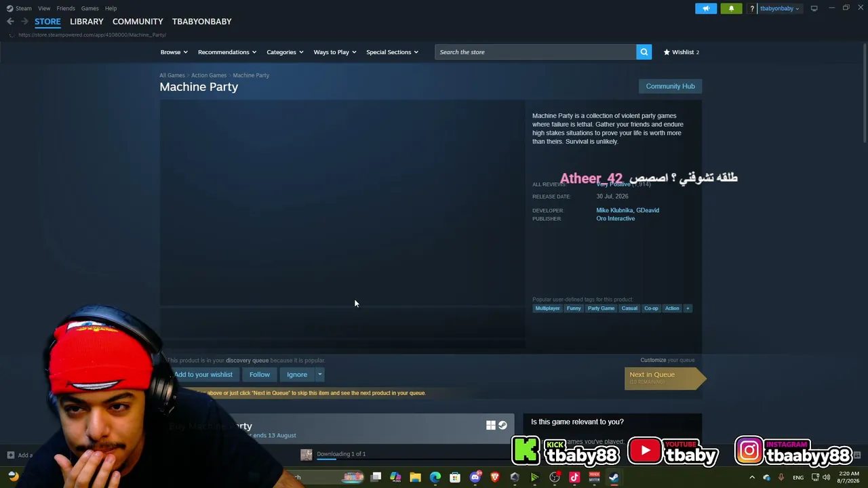Select the Funny tag

(574, 308)
